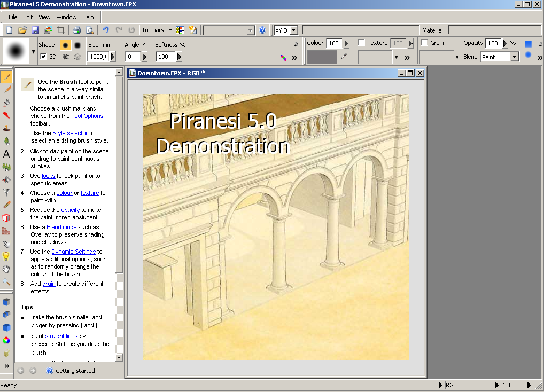Viewport: 544px width, 392px height.
Task: Choose the round soft brush shape
Action: (x=65, y=45)
